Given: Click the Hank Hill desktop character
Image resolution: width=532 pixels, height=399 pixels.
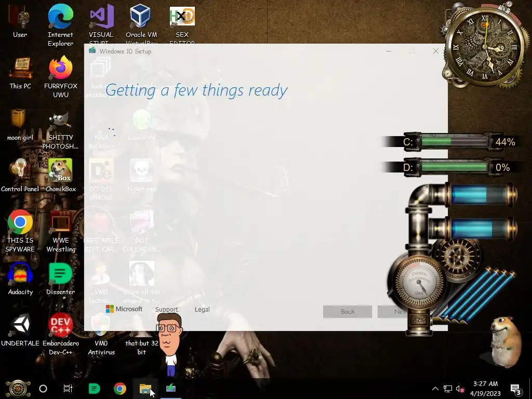Looking at the screenshot, I should tap(170, 344).
